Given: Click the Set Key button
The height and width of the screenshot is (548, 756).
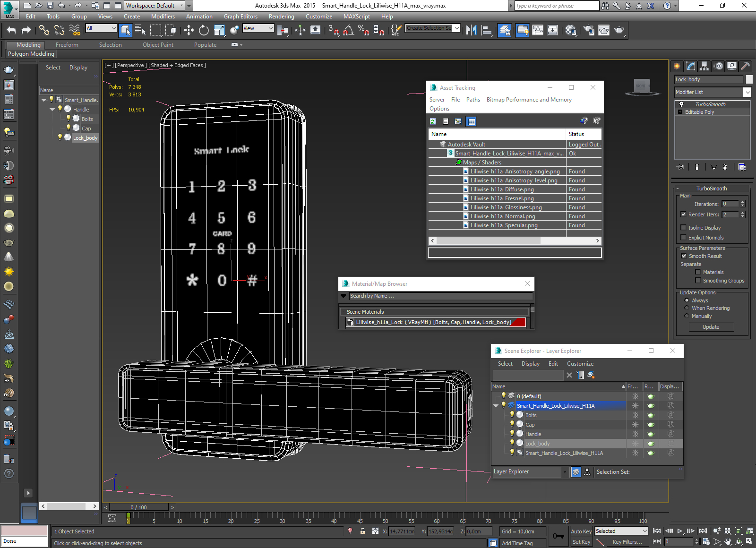Looking at the screenshot, I should coord(581,542).
